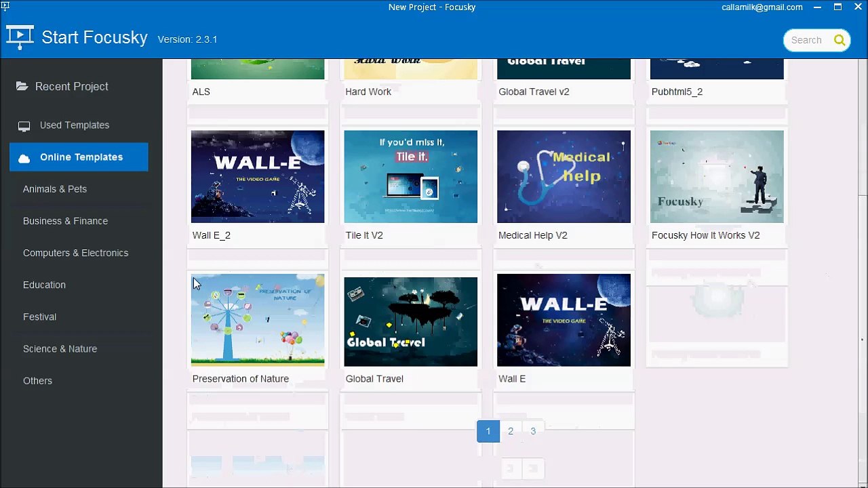Click the 'Pubhtml5_2' caption text
The width and height of the screenshot is (868, 488).
[x=677, y=91]
